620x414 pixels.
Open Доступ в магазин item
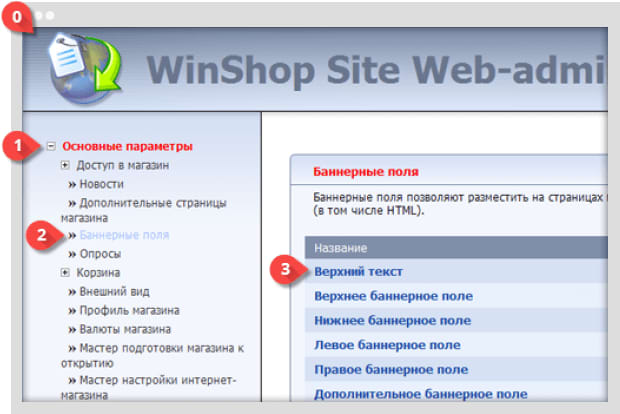(x=123, y=165)
